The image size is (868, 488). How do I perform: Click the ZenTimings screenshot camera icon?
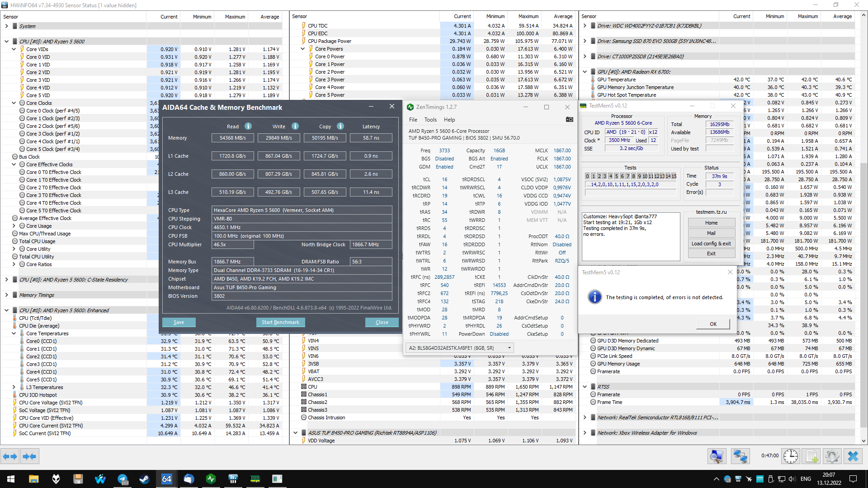click(x=569, y=120)
